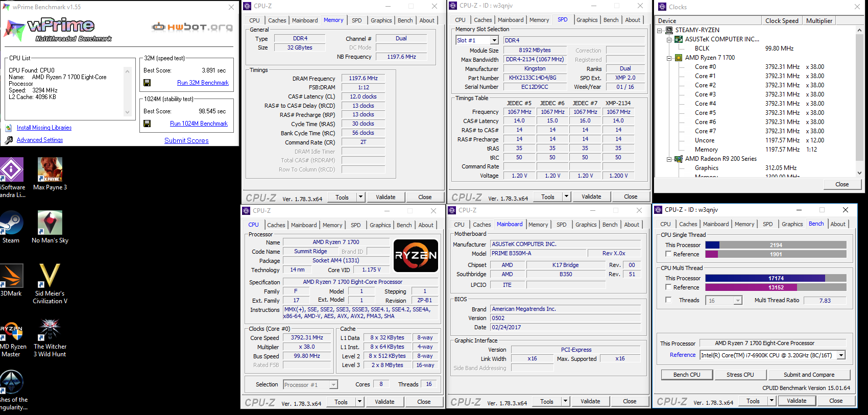The width and height of the screenshot is (868, 415).
Task: Open Tools dropdown arrow in SPD window
Action: pyautogui.click(x=566, y=197)
